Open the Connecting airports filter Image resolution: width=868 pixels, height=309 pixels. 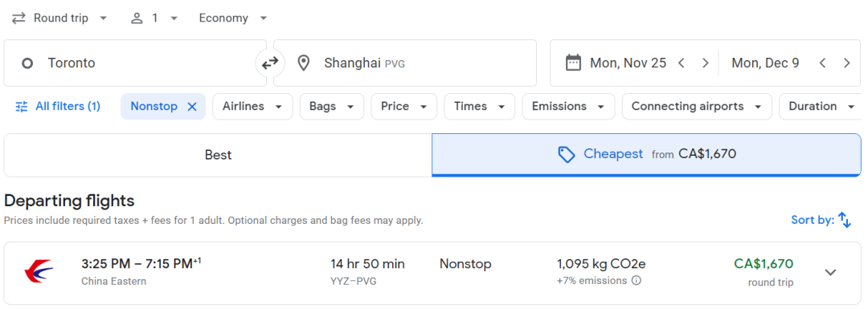(x=697, y=107)
